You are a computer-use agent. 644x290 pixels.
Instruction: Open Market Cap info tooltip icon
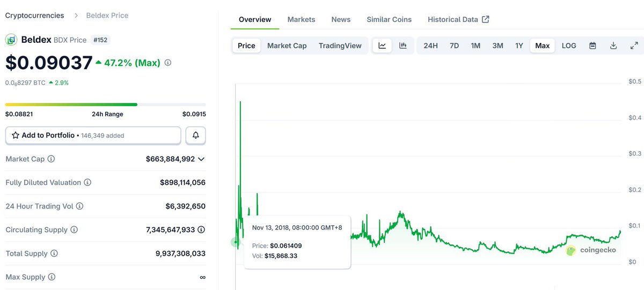pyautogui.click(x=51, y=159)
